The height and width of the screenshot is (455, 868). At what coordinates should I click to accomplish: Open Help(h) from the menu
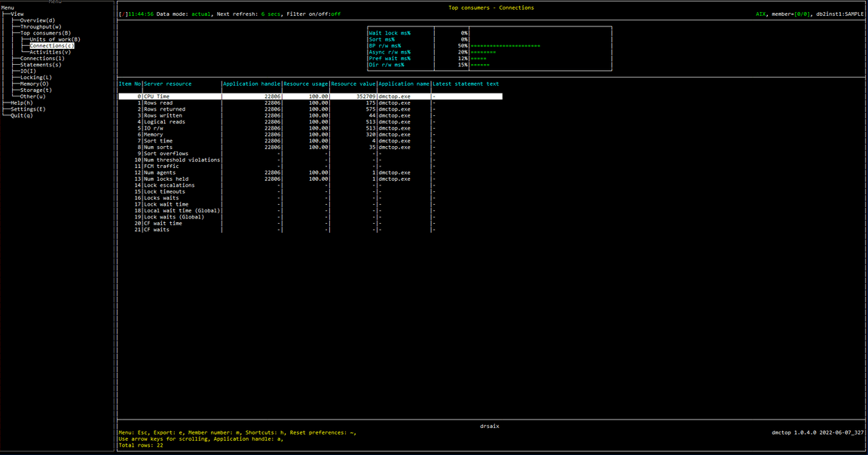(22, 103)
